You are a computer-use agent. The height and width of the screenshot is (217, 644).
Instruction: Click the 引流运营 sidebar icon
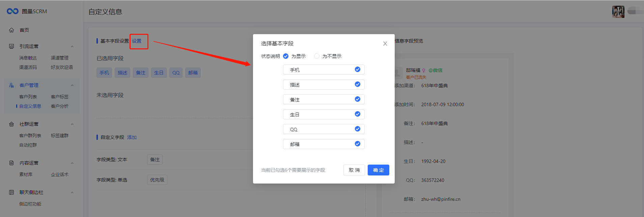coord(11,46)
